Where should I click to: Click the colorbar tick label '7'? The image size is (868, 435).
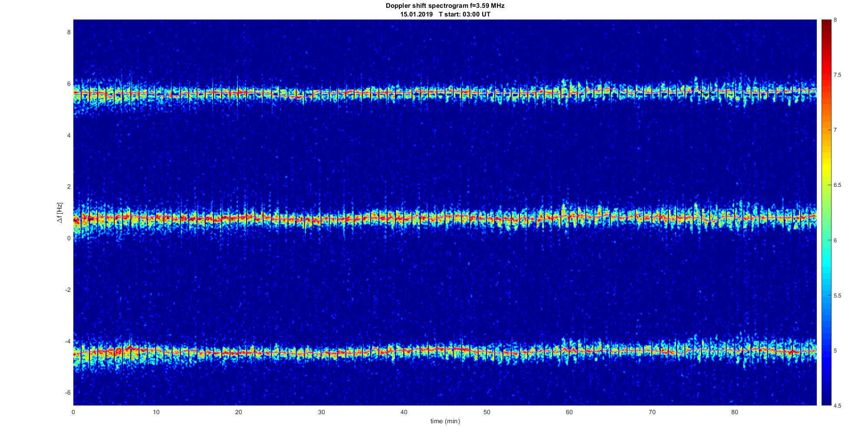(x=835, y=130)
